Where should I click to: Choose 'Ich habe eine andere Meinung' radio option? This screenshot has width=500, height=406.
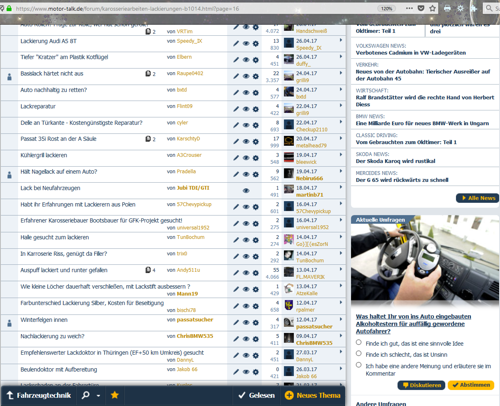[x=359, y=365]
